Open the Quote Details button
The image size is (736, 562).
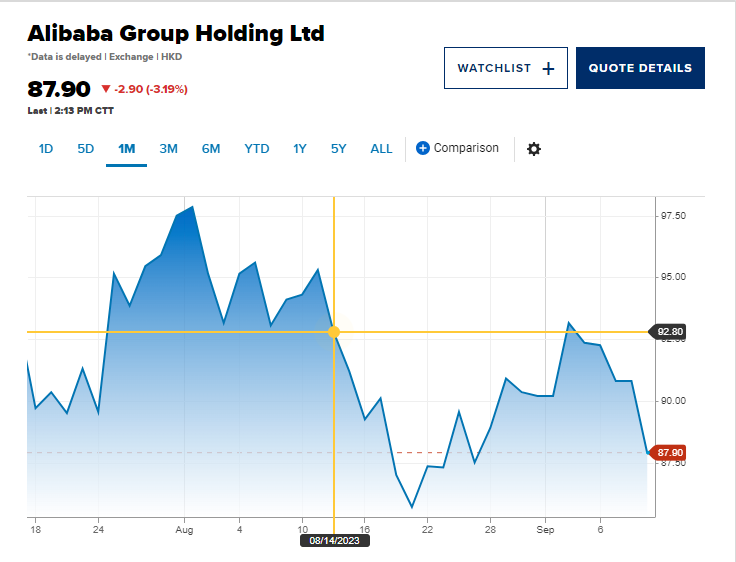tap(640, 68)
